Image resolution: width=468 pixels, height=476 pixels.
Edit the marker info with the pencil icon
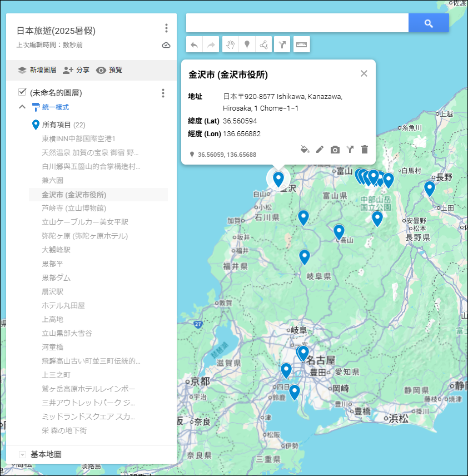[x=320, y=150]
